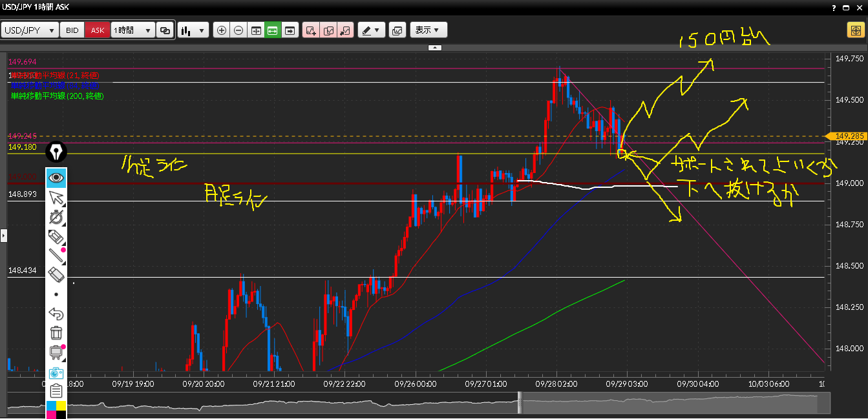The width and height of the screenshot is (868, 419).
Task: Open the whiteboard background tool
Action: point(56,353)
